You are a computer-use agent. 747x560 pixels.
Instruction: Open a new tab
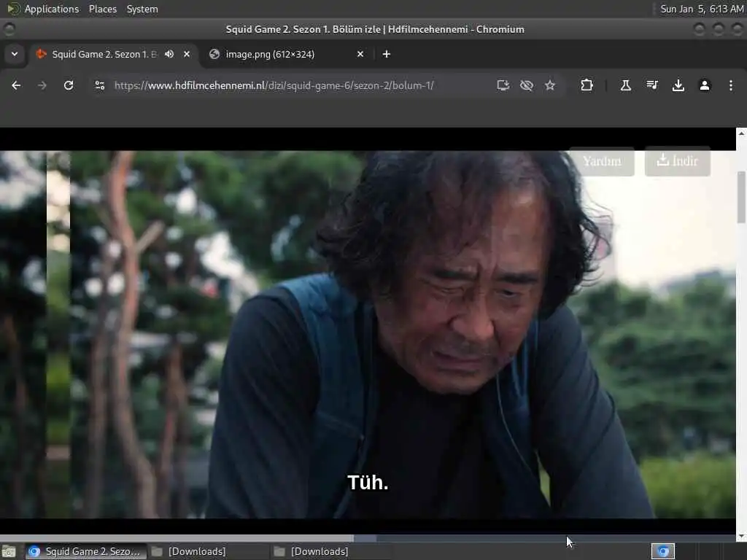pyautogui.click(x=387, y=54)
